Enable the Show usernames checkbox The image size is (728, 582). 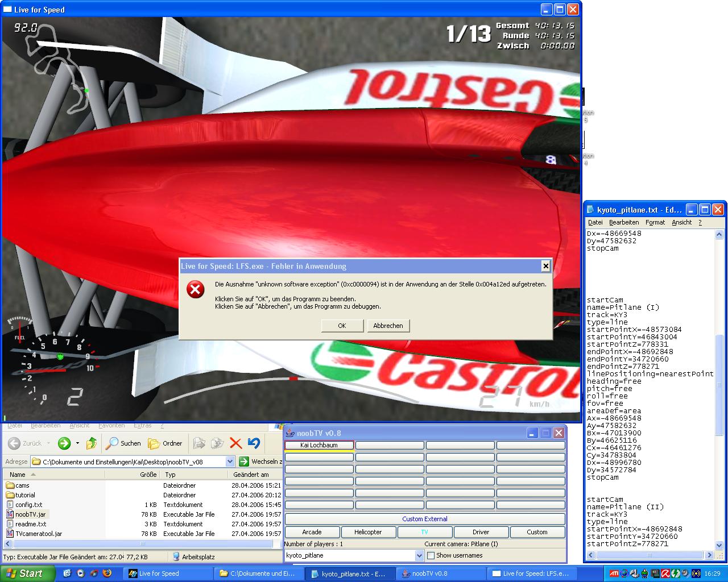pos(431,555)
